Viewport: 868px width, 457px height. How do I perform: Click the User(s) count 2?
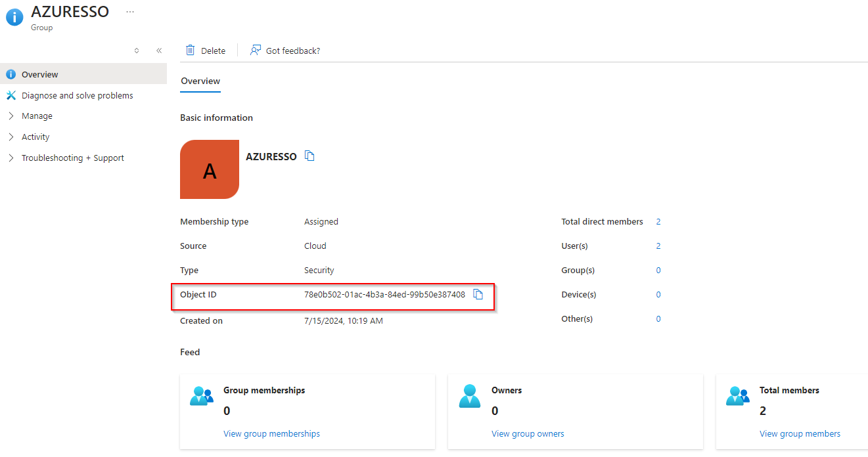[658, 246]
